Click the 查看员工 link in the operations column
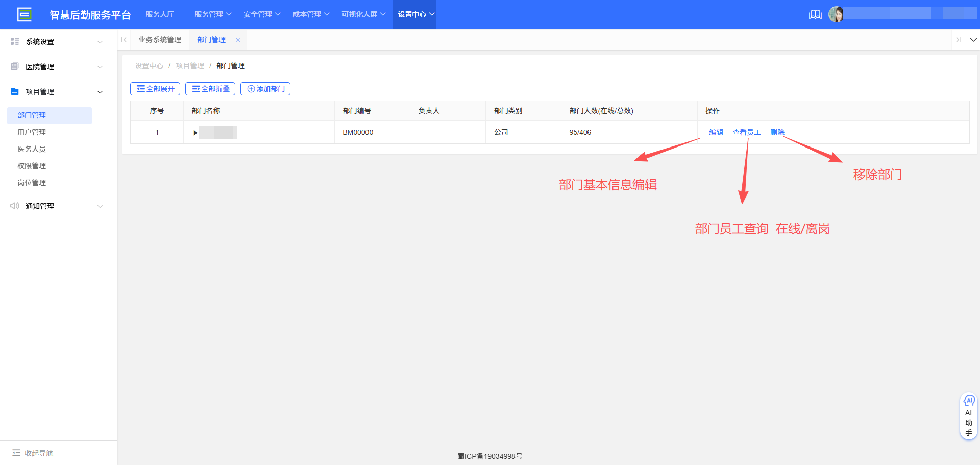Screen dimensions: 980x465 coord(746,132)
